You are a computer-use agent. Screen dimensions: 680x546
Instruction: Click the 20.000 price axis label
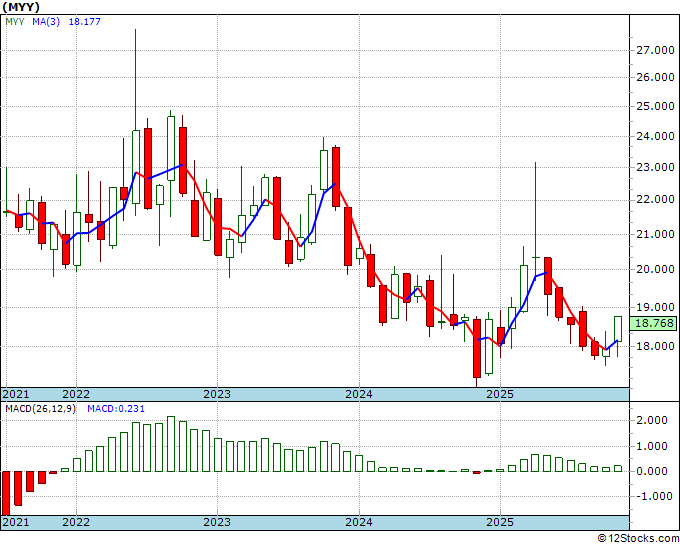(x=655, y=269)
